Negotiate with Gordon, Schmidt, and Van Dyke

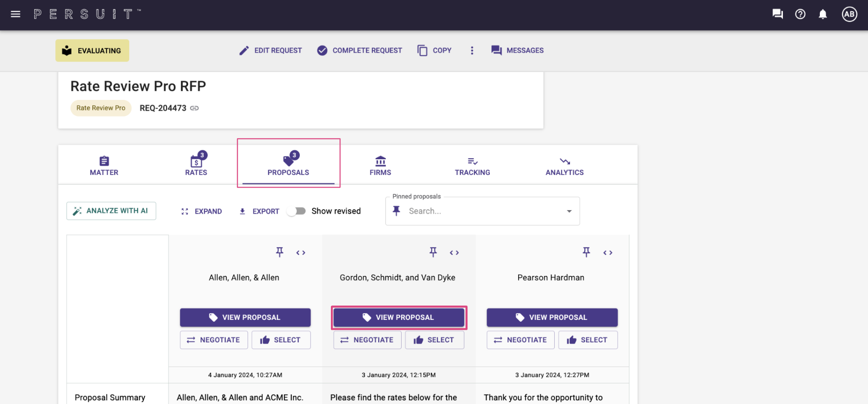(x=367, y=340)
